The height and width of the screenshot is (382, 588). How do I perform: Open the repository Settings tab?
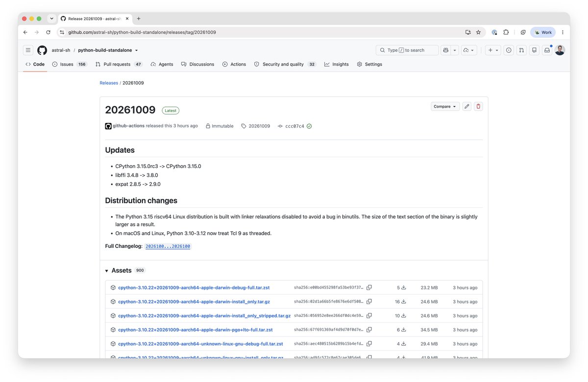coord(369,64)
